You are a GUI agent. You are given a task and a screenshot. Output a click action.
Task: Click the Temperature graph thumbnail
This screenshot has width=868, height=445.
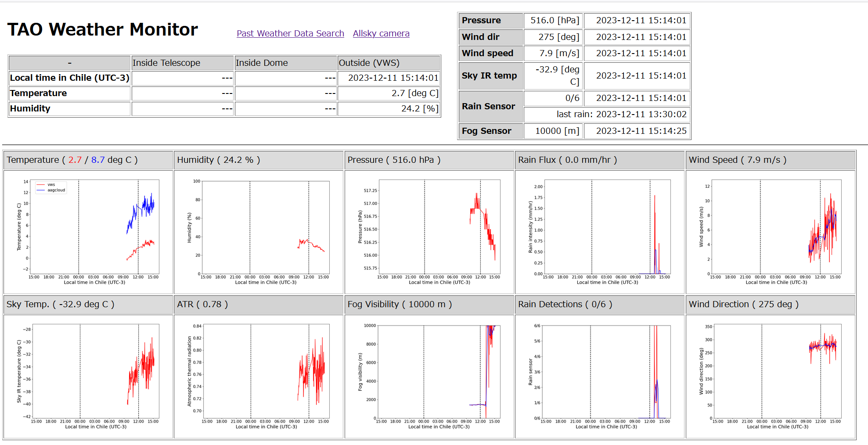click(88, 232)
